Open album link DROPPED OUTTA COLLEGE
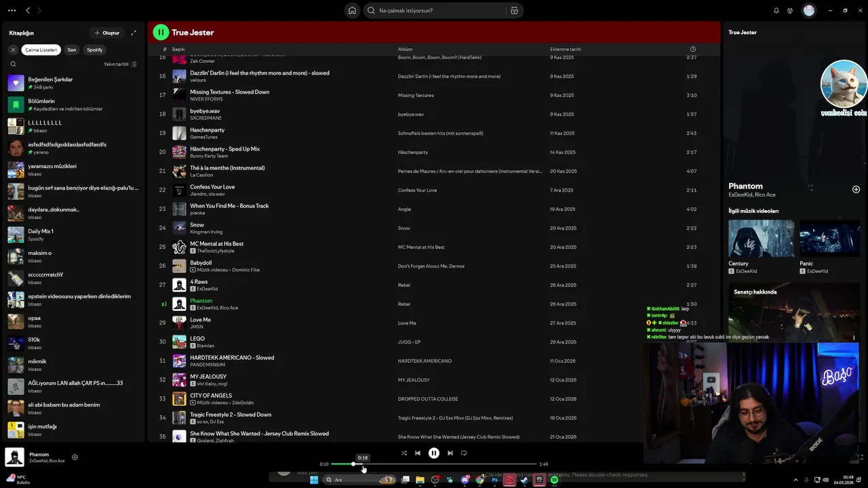The image size is (868, 488). (x=428, y=399)
